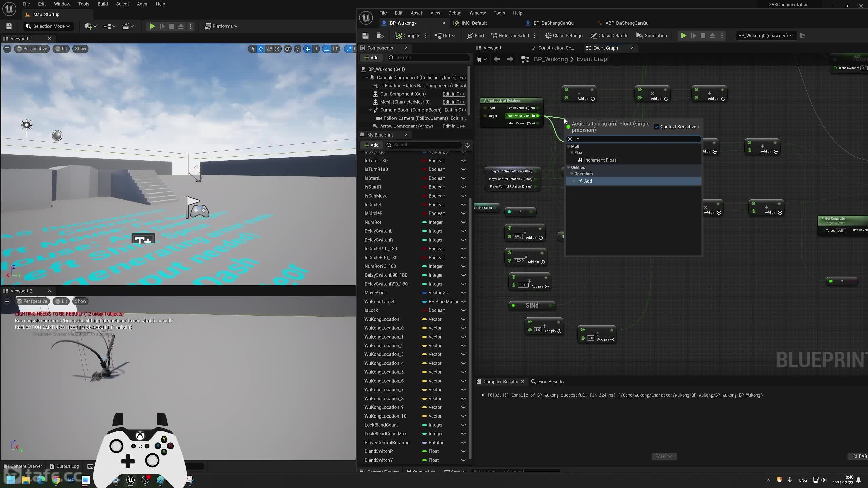Open Chrome from Windows taskbar

56,480
